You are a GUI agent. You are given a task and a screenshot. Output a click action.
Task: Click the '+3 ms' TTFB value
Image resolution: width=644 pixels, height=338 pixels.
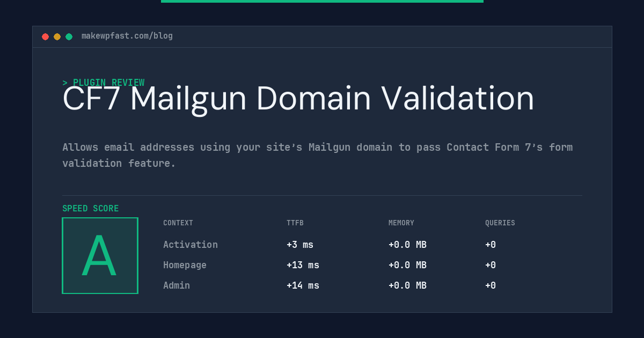point(300,245)
